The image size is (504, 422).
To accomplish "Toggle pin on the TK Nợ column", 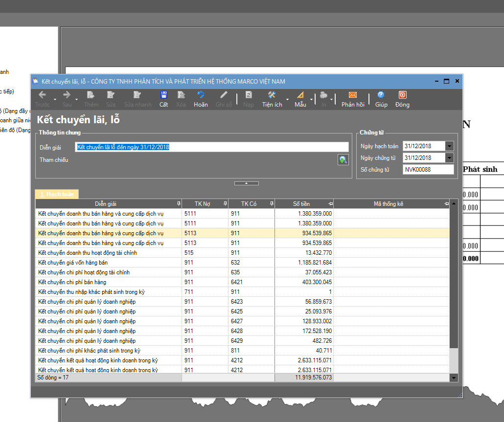I will coord(225,203).
